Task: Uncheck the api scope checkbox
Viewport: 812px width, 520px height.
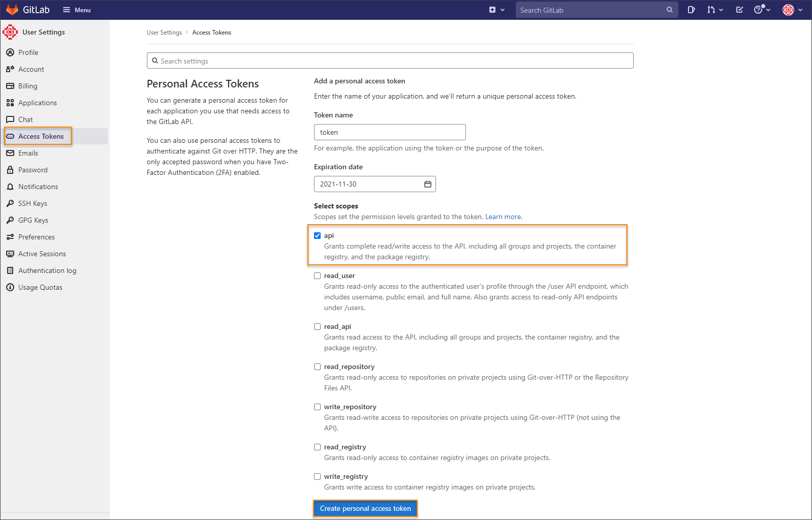Action: point(318,235)
